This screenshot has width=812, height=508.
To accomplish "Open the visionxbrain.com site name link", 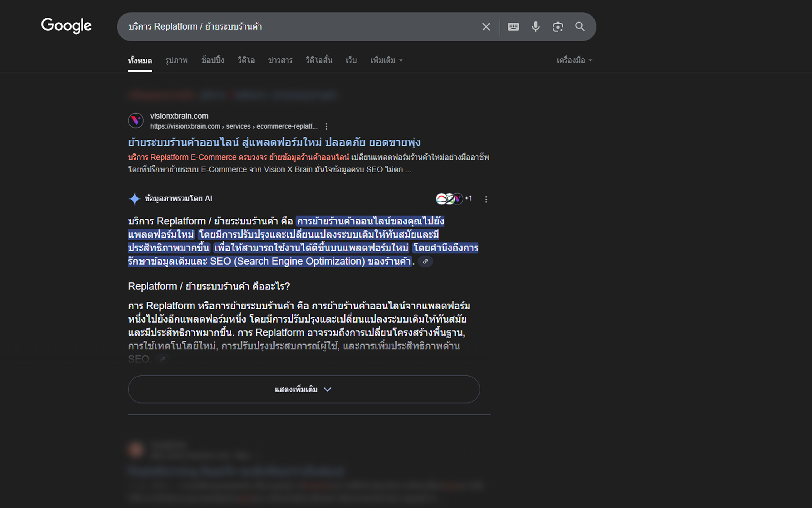I will click(x=179, y=116).
